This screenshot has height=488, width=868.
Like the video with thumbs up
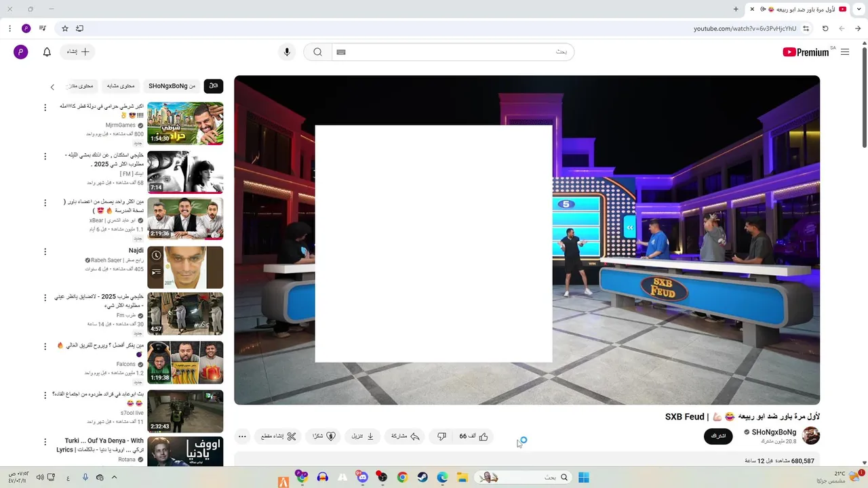tap(473, 436)
